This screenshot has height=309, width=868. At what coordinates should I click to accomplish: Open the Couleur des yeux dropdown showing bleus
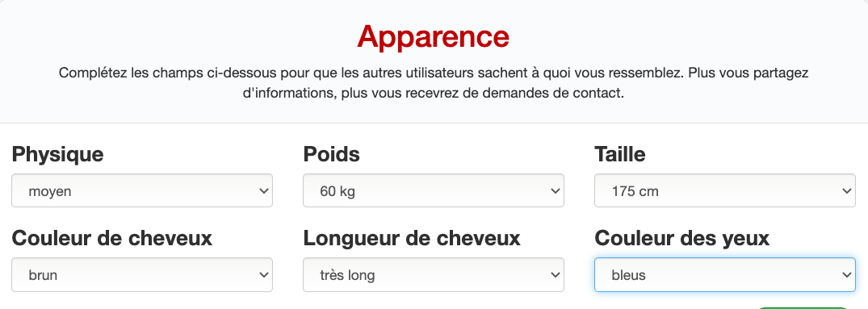(724, 274)
